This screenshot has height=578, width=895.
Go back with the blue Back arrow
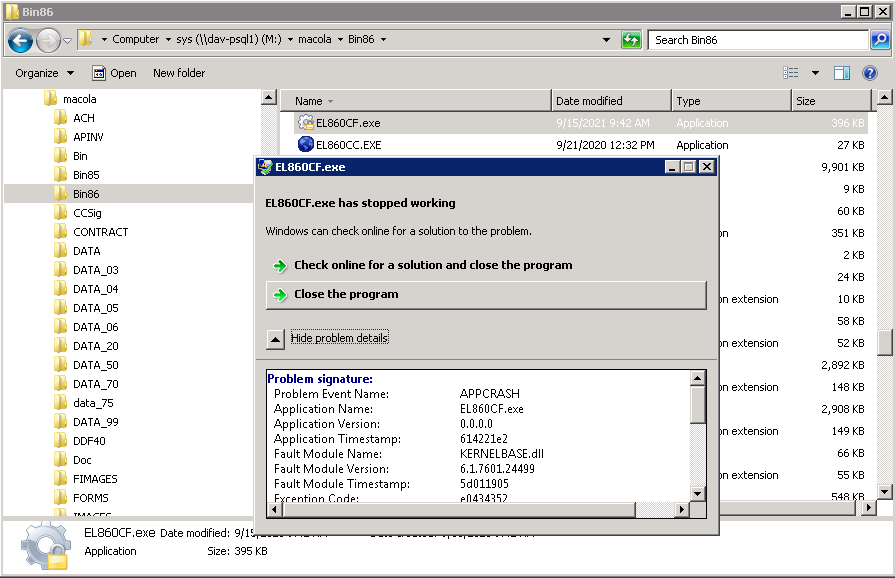[x=21, y=41]
